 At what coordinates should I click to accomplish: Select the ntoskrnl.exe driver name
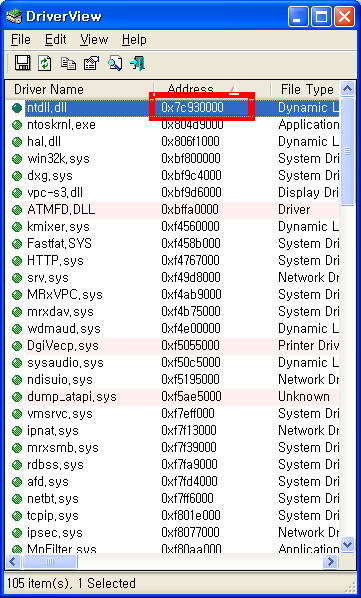[61, 125]
